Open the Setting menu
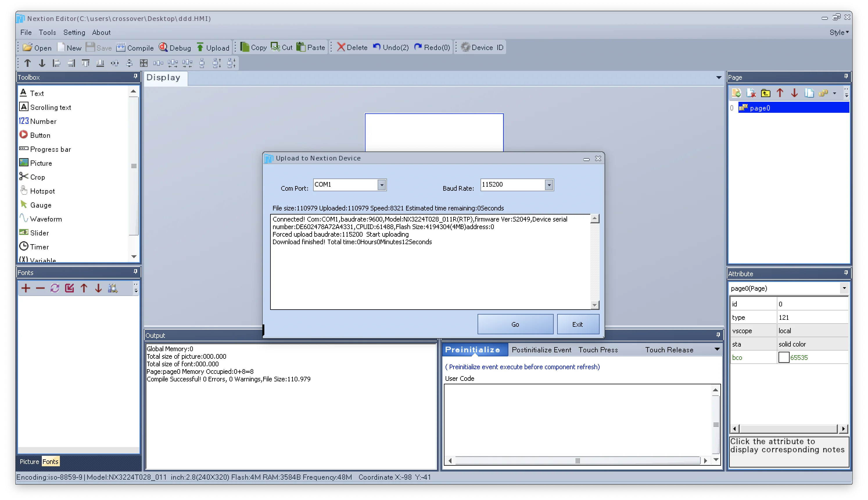Screen dimensions: 868x500 click(x=74, y=32)
